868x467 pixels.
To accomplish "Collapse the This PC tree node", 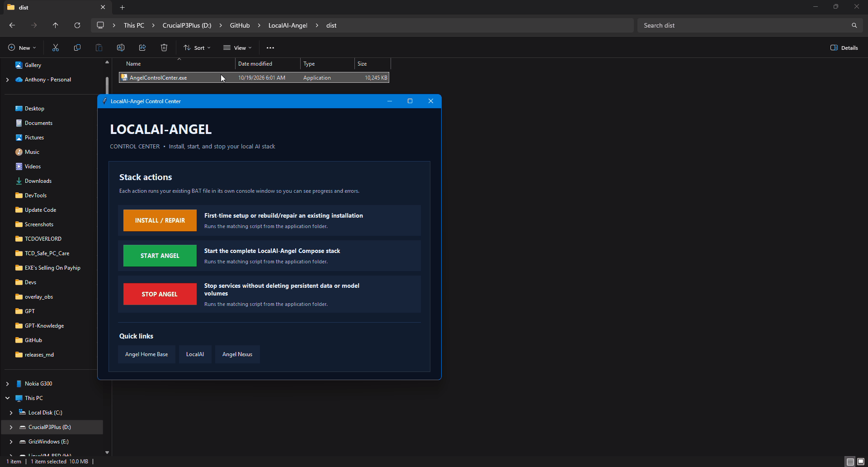I will click(x=7, y=398).
